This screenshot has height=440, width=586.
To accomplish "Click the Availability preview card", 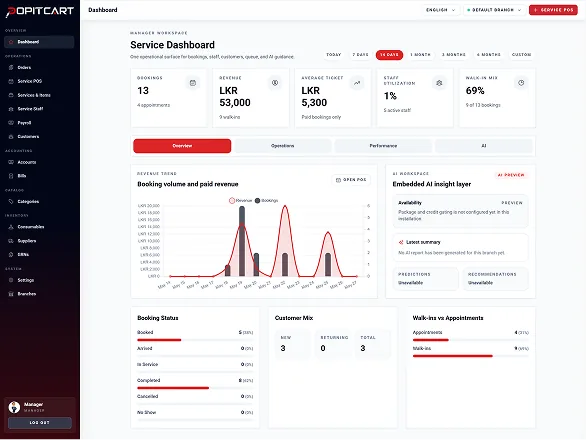I will click(460, 211).
